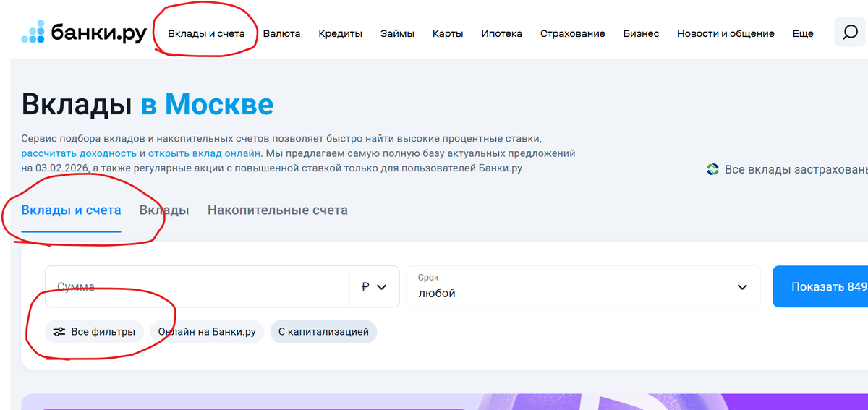The height and width of the screenshot is (410, 868).
Task: Open the Кредиты menu item
Action: [x=340, y=33]
